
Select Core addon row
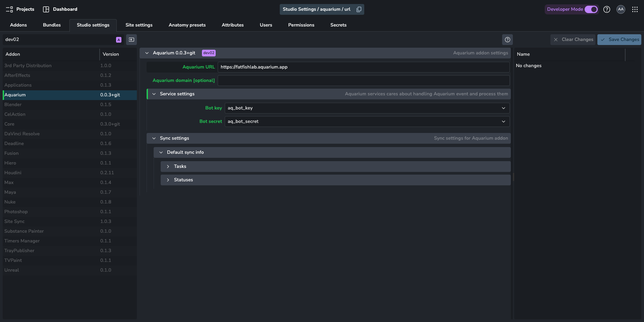tap(70, 124)
